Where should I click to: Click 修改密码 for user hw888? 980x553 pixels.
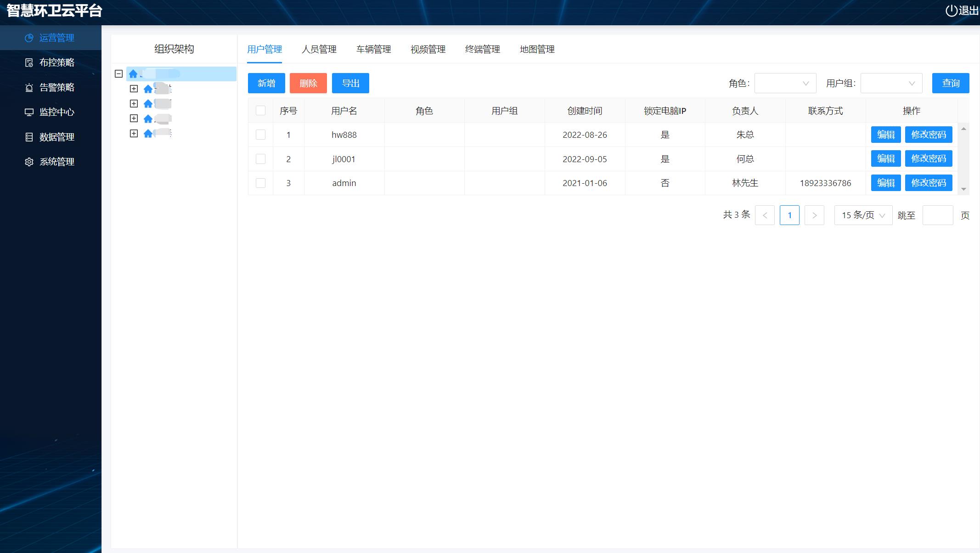(x=929, y=135)
